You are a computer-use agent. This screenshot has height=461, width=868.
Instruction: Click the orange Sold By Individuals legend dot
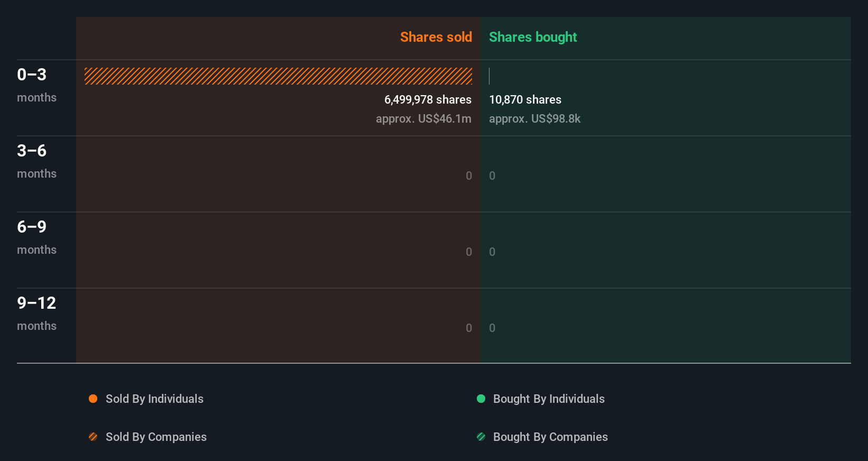pos(93,399)
